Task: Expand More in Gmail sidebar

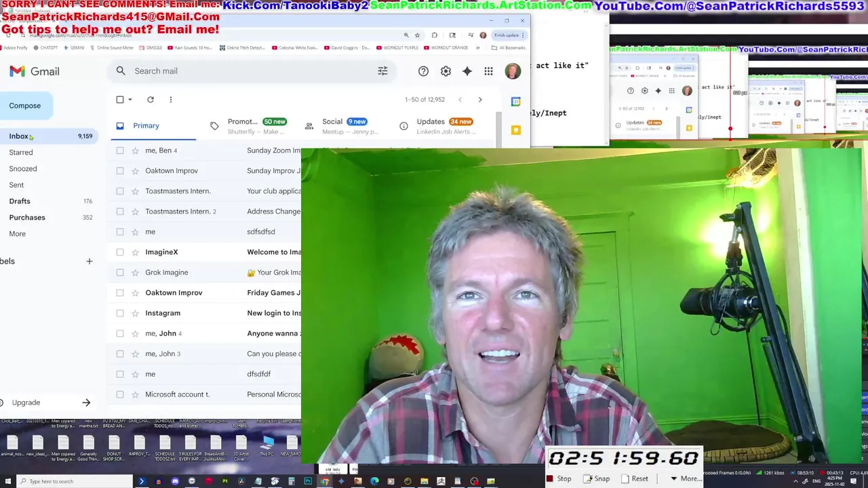Action: coord(18,234)
